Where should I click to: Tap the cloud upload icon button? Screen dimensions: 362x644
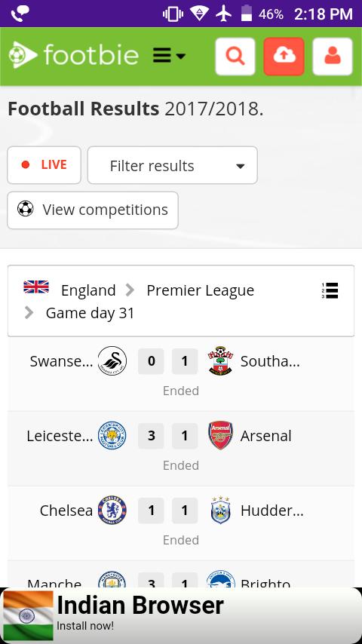click(x=284, y=57)
